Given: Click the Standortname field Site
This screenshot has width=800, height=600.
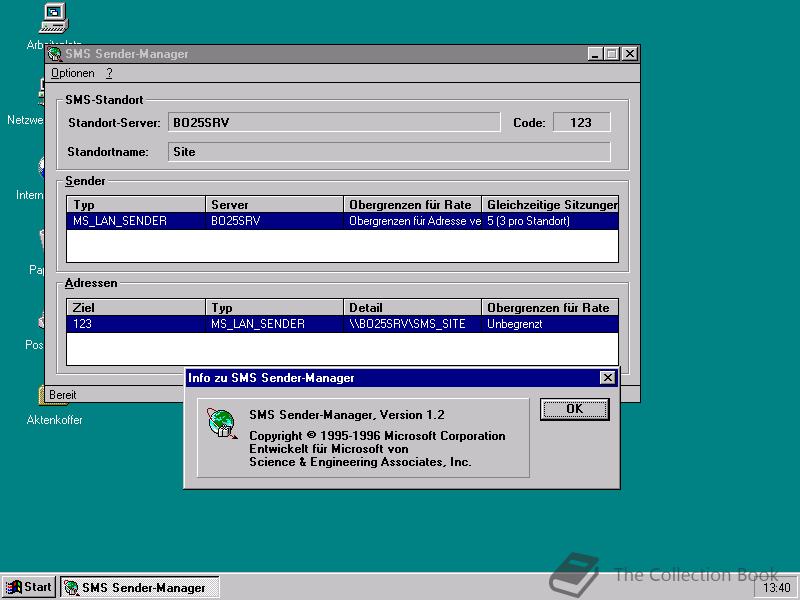Looking at the screenshot, I should 389,152.
